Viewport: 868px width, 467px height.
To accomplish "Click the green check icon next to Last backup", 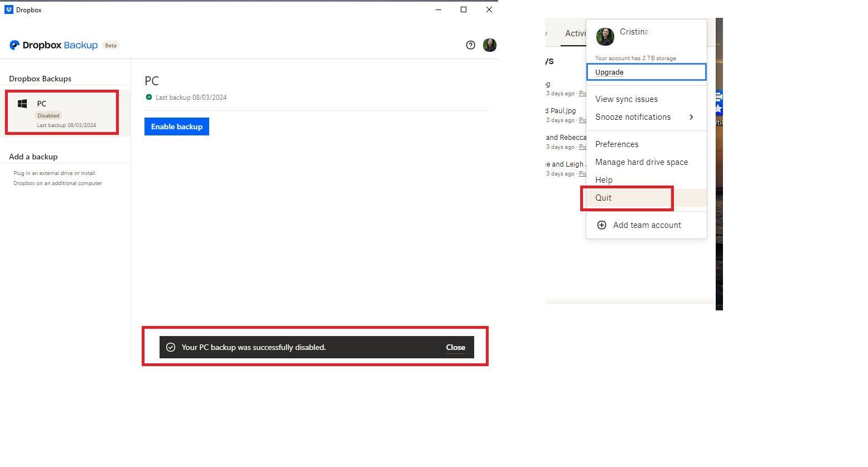I will pyautogui.click(x=149, y=97).
